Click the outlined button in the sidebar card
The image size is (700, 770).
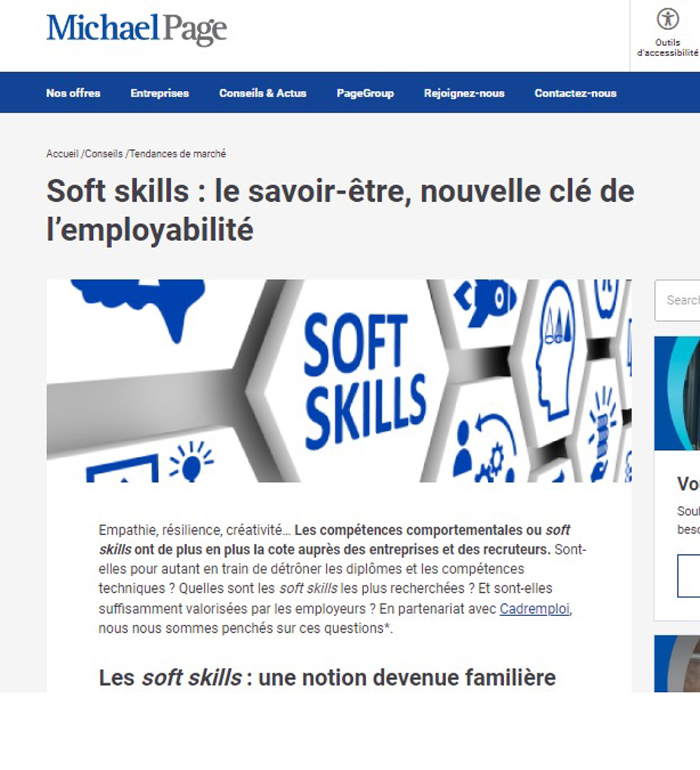coord(689,575)
